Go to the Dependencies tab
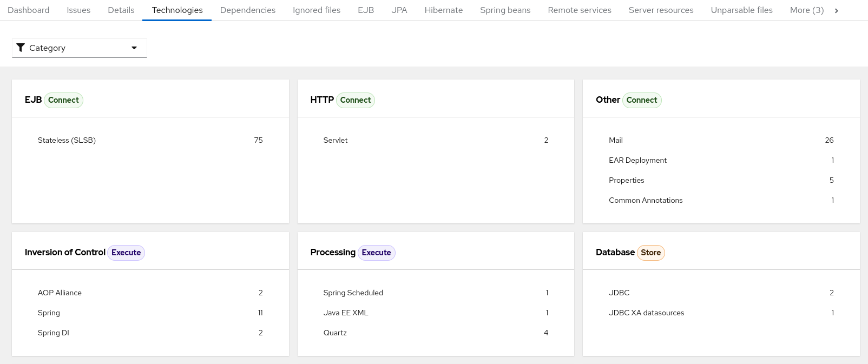Viewport: 868px width, 364px height. pyautogui.click(x=247, y=10)
